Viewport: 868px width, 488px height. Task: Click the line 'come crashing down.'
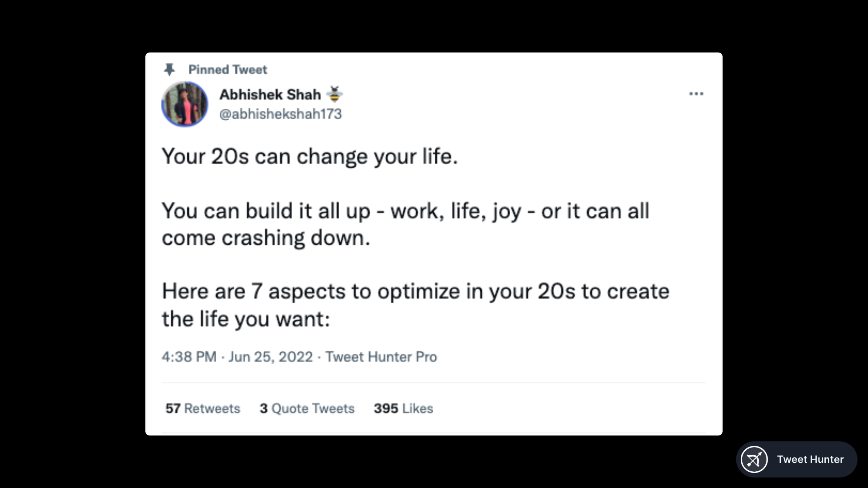click(266, 238)
